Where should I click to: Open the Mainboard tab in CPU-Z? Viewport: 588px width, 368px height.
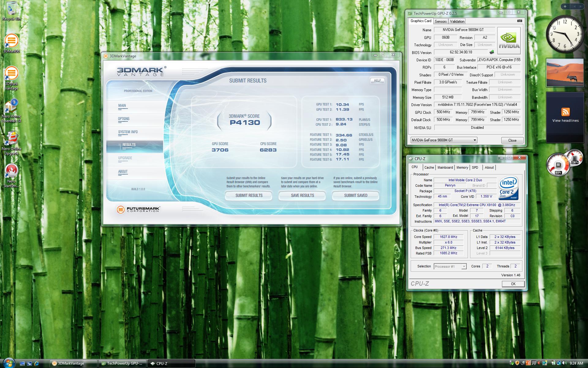tap(445, 167)
